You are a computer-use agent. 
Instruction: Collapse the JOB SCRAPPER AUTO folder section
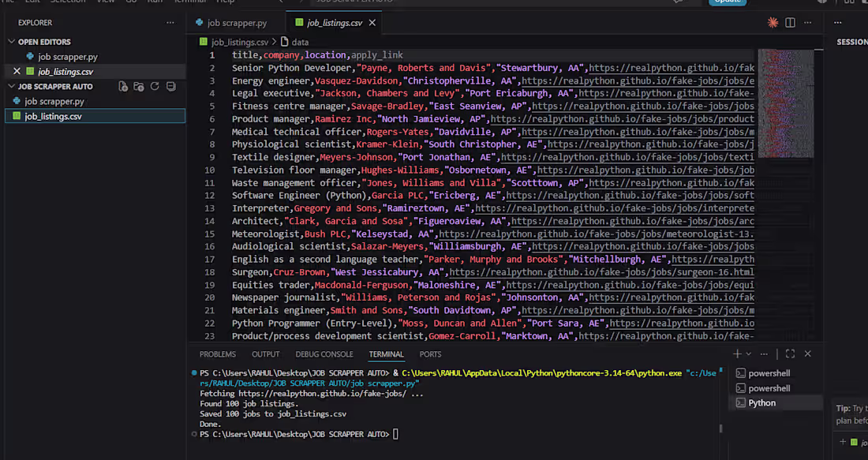pos(11,86)
